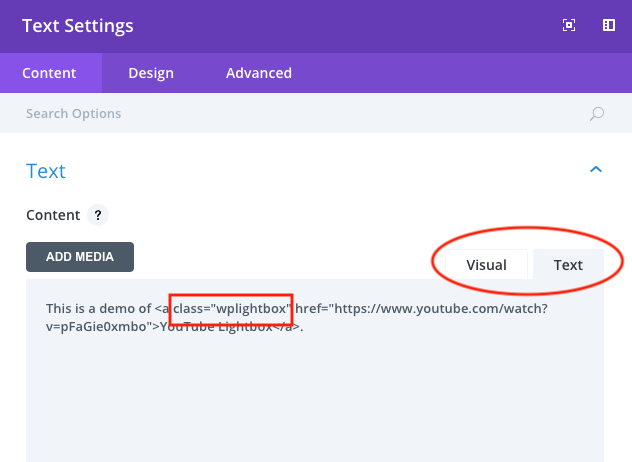Image resolution: width=632 pixels, height=462 pixels.
Task: Select the Text editor mode tab
Action: pos(568,265)
